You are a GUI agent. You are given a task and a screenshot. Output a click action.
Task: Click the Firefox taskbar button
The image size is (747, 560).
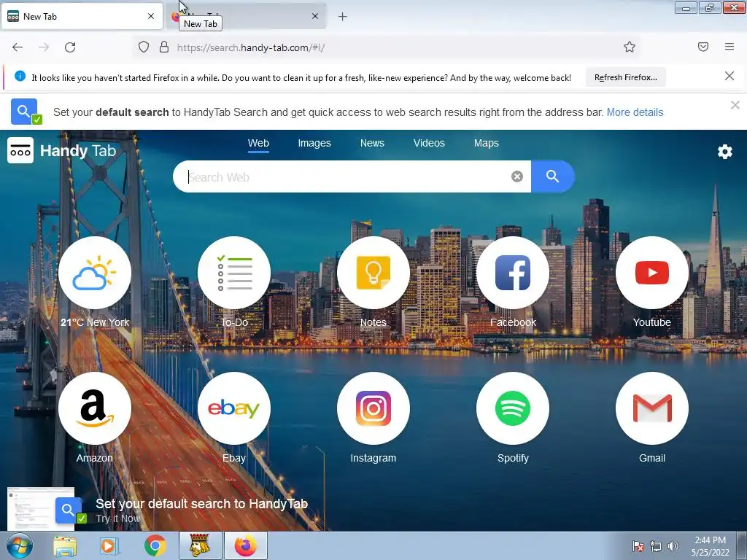point(245,545)
